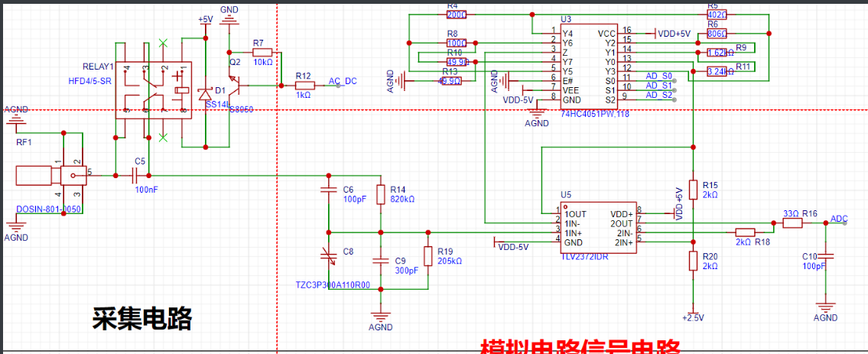Viewport: 868px width, 354px height.
Task: Click the S8050 transistor part name
Action: click(241, 110)
